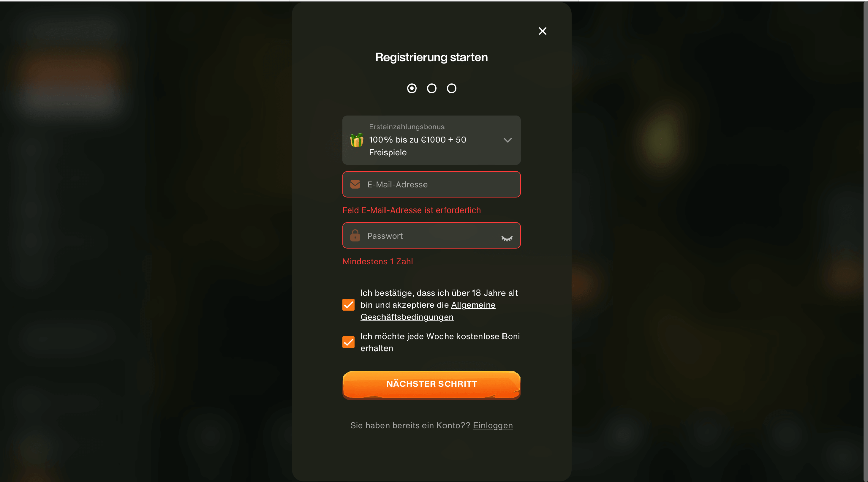Click the page scrollbar on the right edge
The width and height of the screenshot is (868, 482).
coord(866,241)
